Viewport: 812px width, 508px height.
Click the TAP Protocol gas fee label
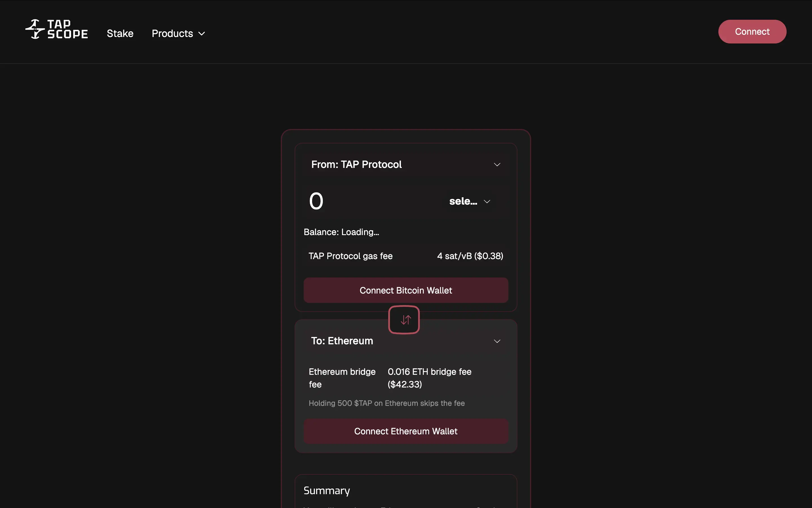pyautogui.click(x=350, y=256)
